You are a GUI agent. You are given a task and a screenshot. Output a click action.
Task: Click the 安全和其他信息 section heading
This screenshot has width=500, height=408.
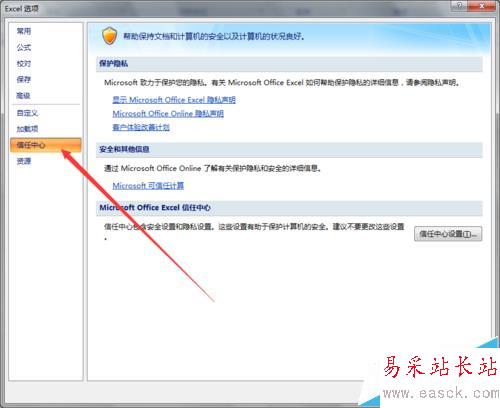[x=124, y=149]
